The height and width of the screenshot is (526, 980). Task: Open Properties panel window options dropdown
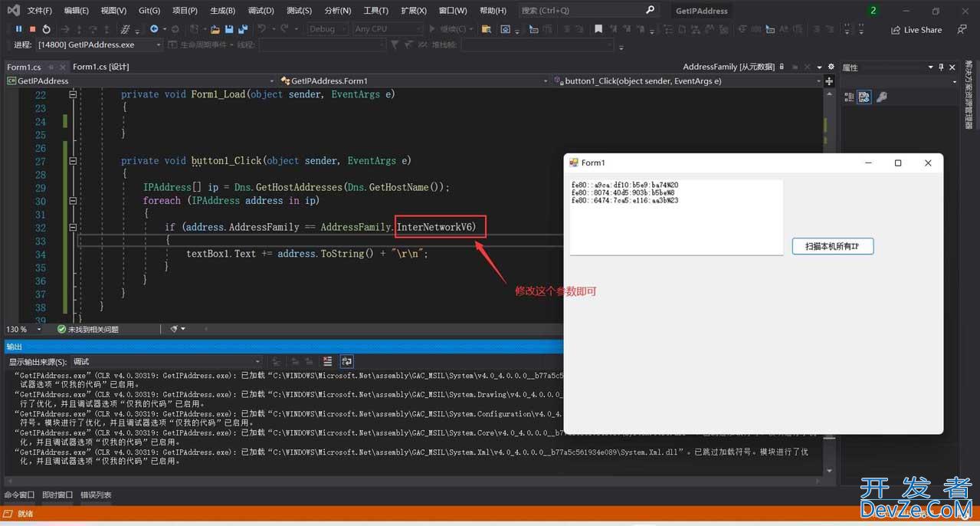pyautogui.click(x=931, y=67)
